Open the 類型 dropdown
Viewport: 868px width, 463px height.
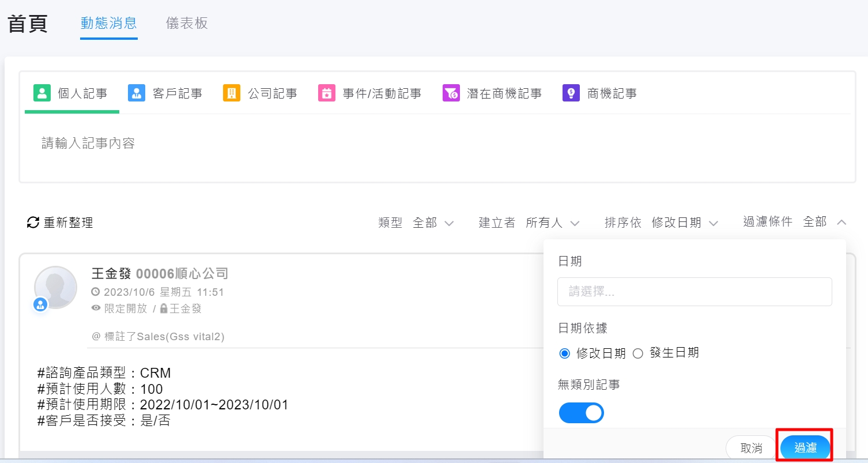433,223
